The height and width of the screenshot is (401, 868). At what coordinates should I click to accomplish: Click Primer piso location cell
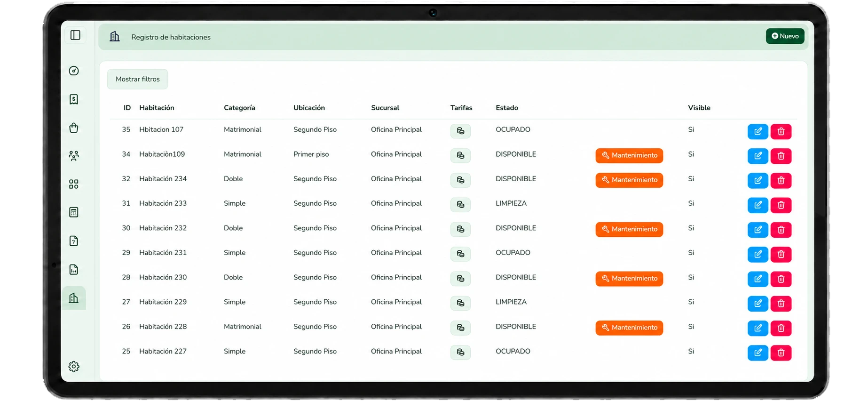pos(311,154)
